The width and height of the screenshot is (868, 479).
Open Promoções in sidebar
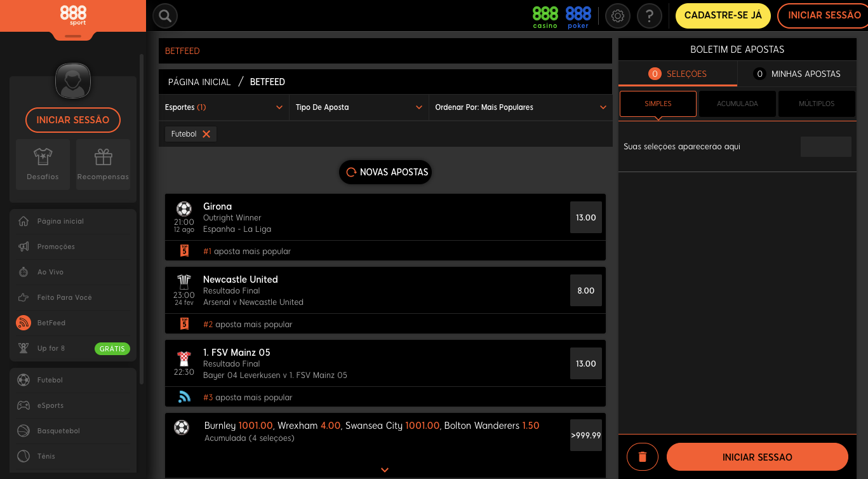(73, 246)
